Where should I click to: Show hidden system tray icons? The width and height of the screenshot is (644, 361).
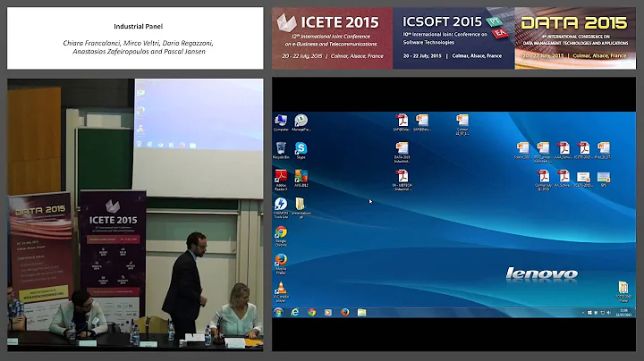click(583, 313)
